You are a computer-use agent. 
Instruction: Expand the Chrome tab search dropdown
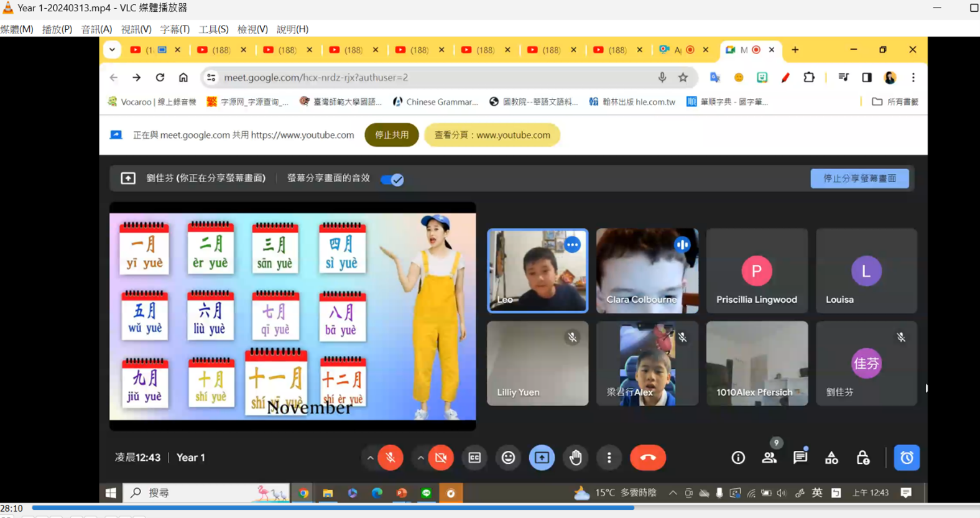112,50
